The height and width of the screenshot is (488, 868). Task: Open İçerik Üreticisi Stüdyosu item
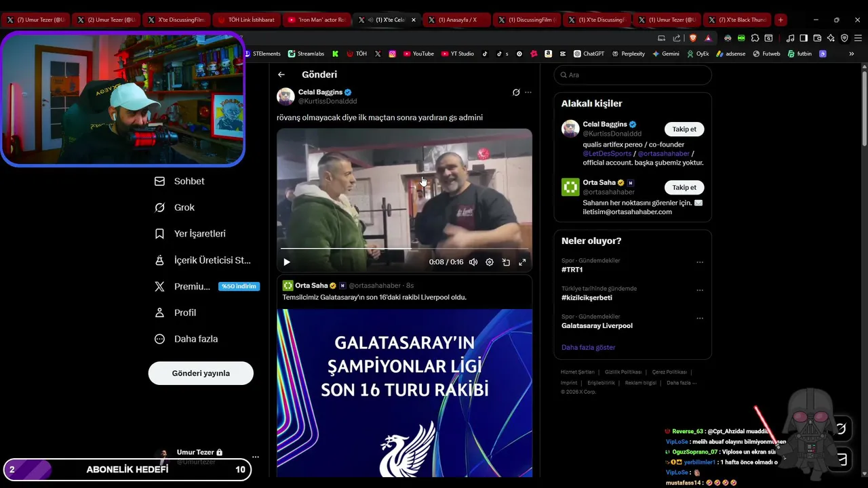click(x=203, y=260)
